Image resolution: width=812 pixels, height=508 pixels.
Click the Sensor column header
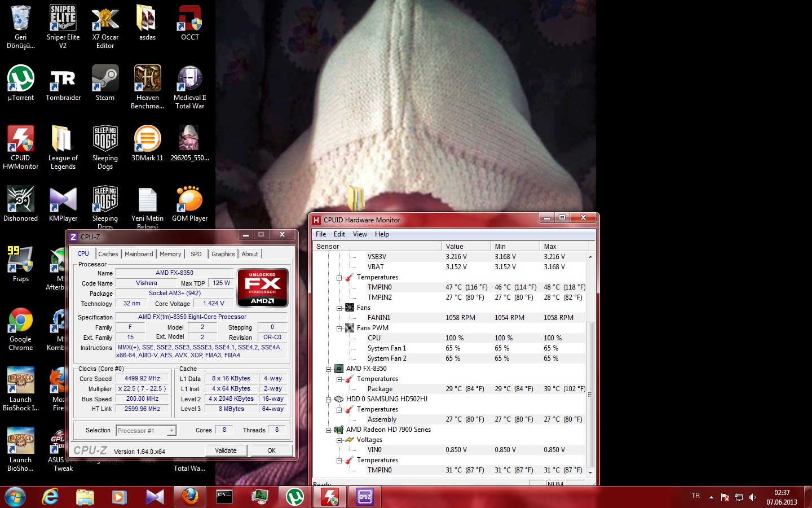(x=377, y=246)
